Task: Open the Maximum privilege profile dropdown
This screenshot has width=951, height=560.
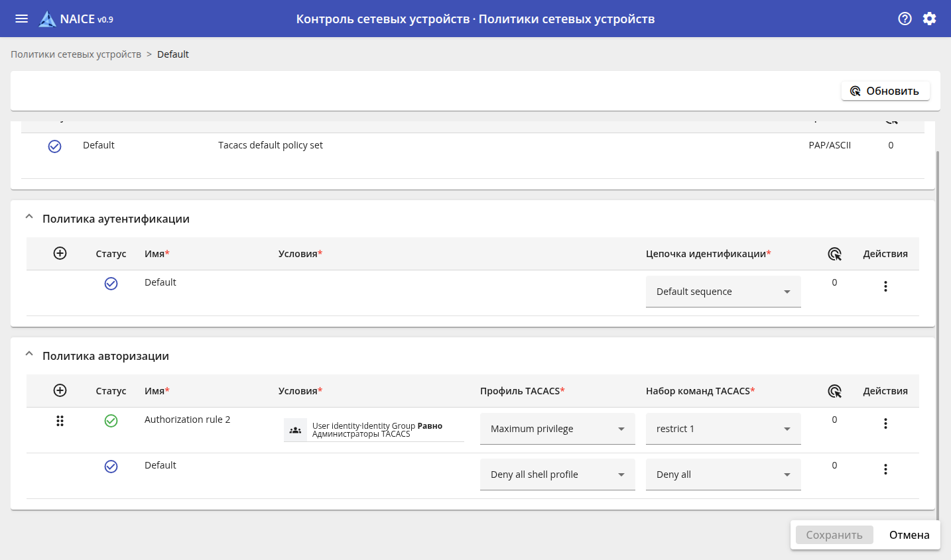Action: pos(557,429)
